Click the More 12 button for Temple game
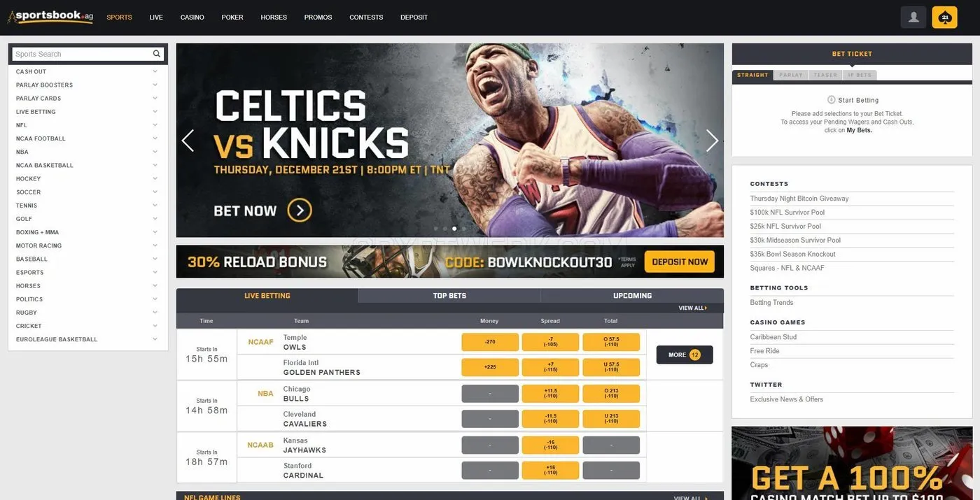 pyautogui.click(x=685, y=355)
